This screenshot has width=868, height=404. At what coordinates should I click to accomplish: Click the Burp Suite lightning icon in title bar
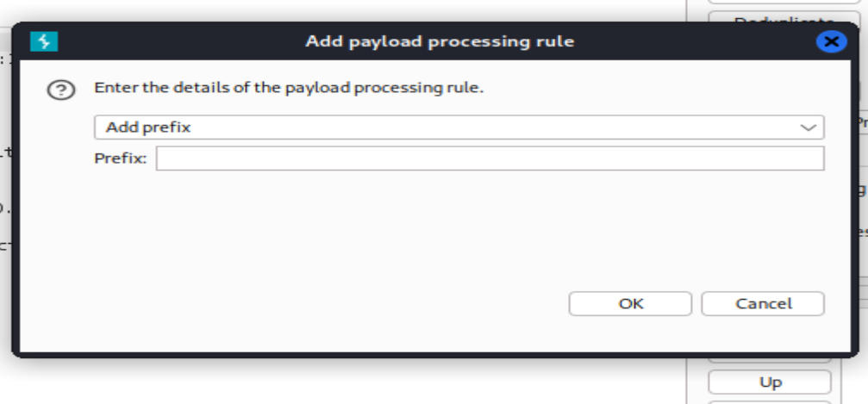coord(43,41)
